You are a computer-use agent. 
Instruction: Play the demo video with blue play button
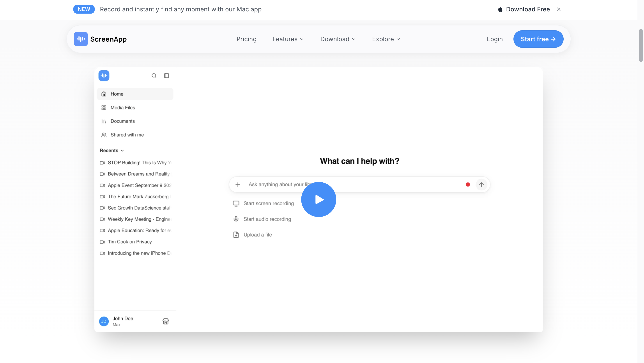coord(318,199)
